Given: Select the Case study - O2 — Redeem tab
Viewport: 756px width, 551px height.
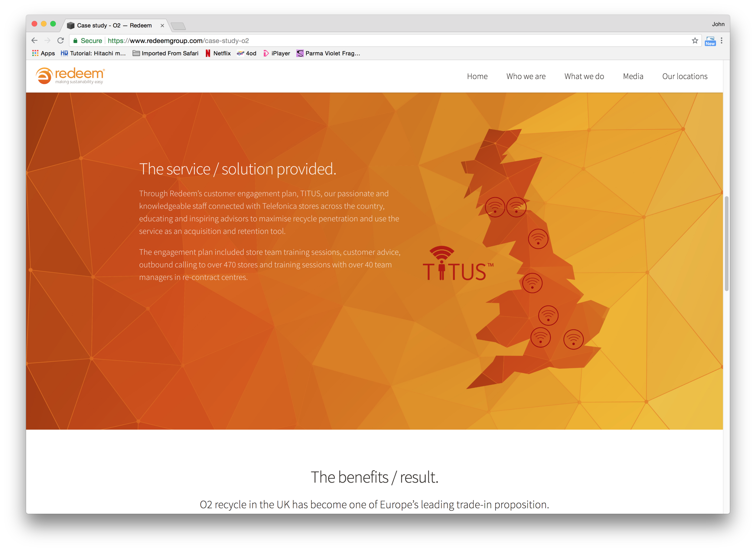Looking at the screenshot, I should [115, 26].
